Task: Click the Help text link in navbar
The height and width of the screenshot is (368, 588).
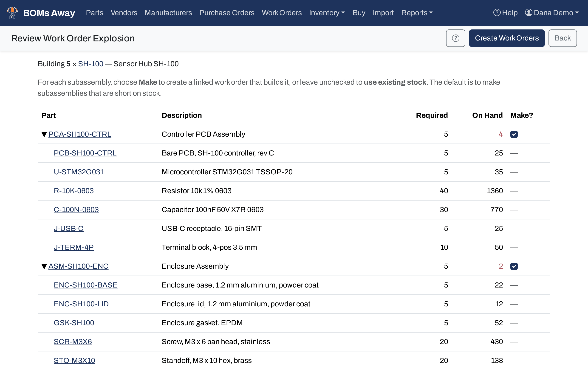Action: pyautogui.click(x=510, y=13)
